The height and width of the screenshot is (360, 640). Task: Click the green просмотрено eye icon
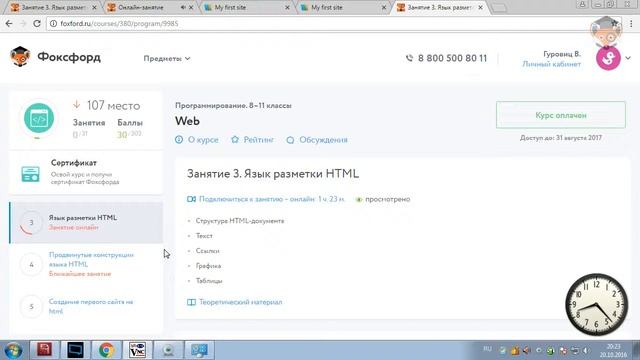tap(359, 200)
